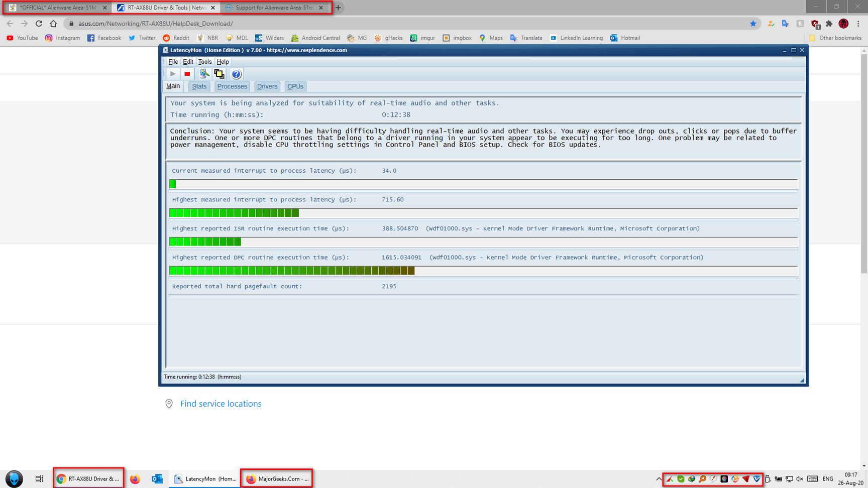The image size is (868, 488).
Task: Switch to the OFFICIAL Alienware Area-51M Chrome tab
Action: (58, 8)
